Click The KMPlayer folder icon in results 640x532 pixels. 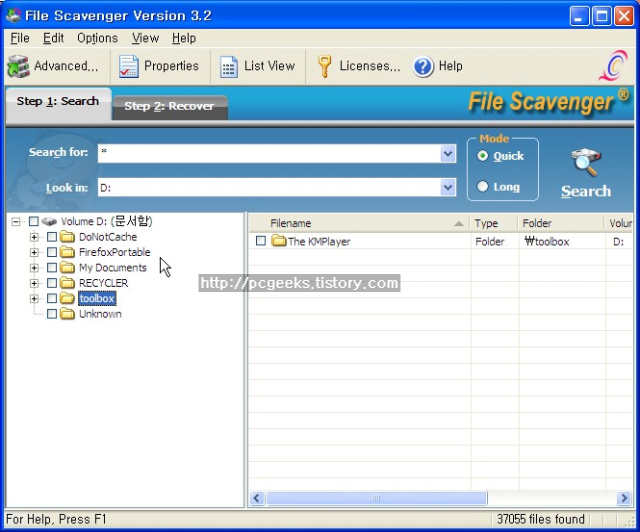click(x=279, y=241)
